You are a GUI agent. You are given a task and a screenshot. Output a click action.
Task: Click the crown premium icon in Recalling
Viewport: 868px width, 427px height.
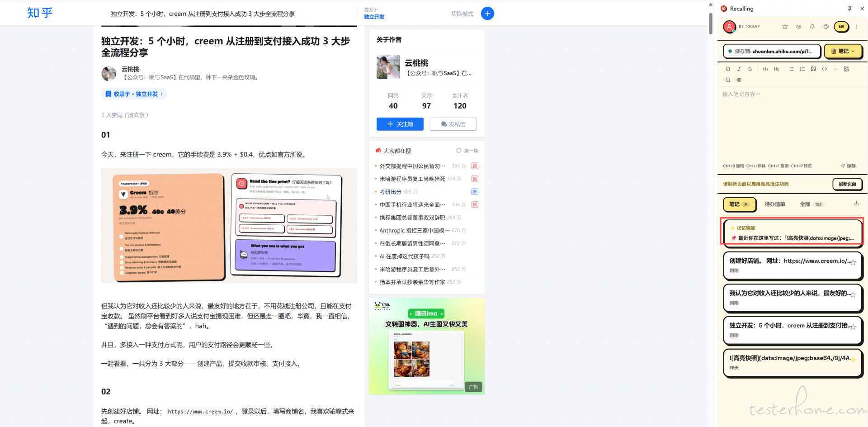point(785,27)
